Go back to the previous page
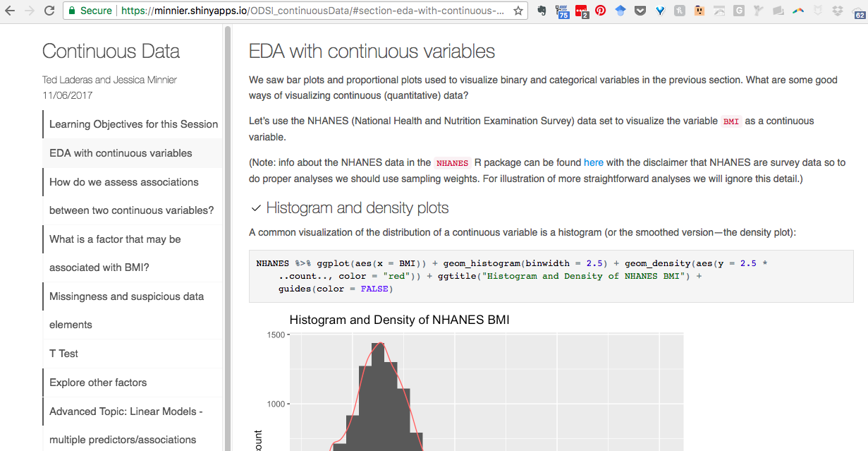Image resolution: width=868 pixels, height=451 pixels. coord(10,11)
